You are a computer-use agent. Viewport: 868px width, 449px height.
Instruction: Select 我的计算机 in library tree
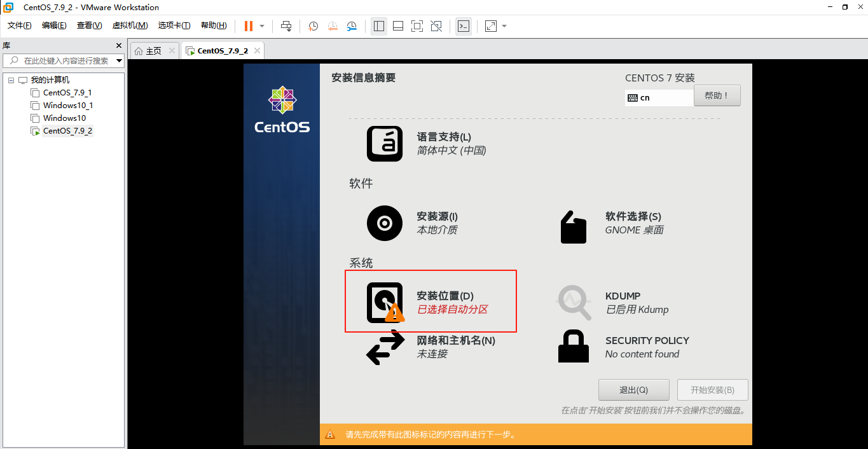pyautogui.click(x=50, y=80)
